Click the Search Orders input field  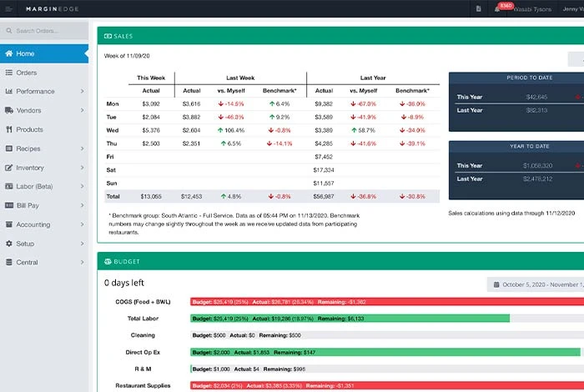pos(46,31)
